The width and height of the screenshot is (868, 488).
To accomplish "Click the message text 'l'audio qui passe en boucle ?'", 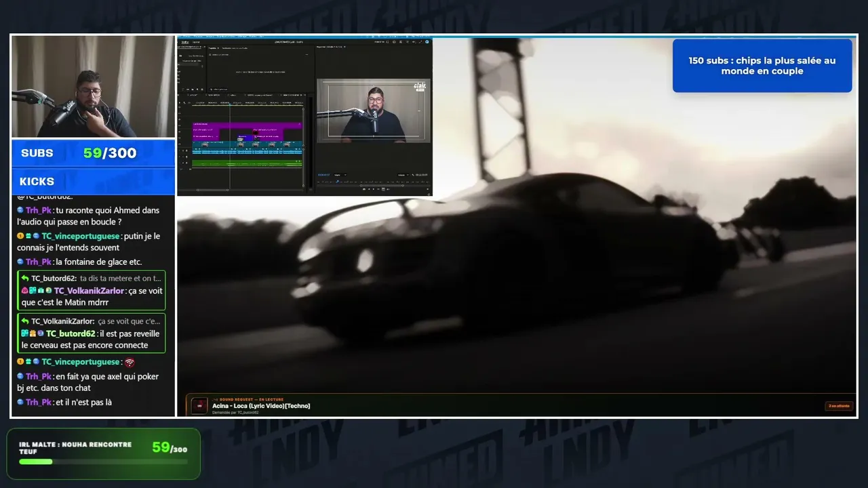I will tap(69, 222).
